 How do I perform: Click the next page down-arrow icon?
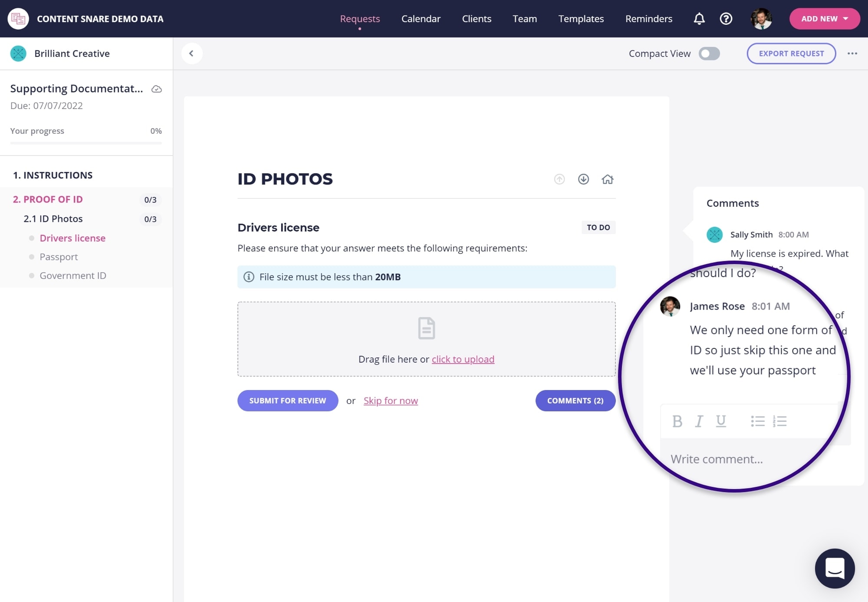click(583, 179)
